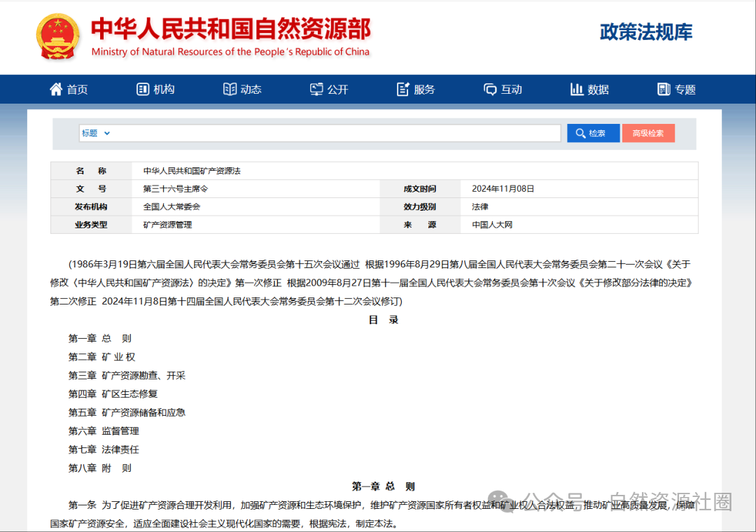Click the edit-note icon beside 服务

[403, 89]
